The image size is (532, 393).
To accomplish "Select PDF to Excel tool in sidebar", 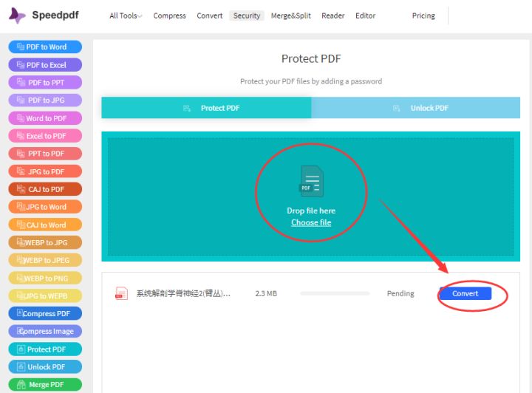I will [x=45, y=65].
